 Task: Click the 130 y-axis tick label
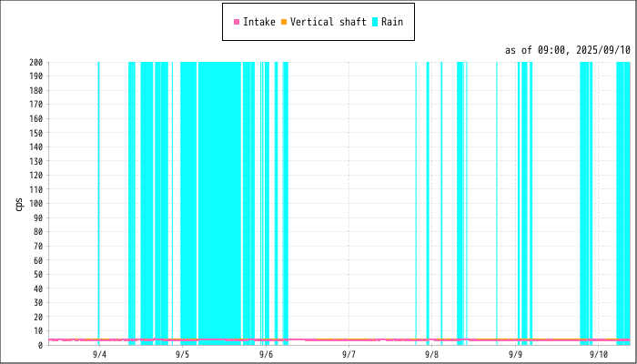pos(36,161)
